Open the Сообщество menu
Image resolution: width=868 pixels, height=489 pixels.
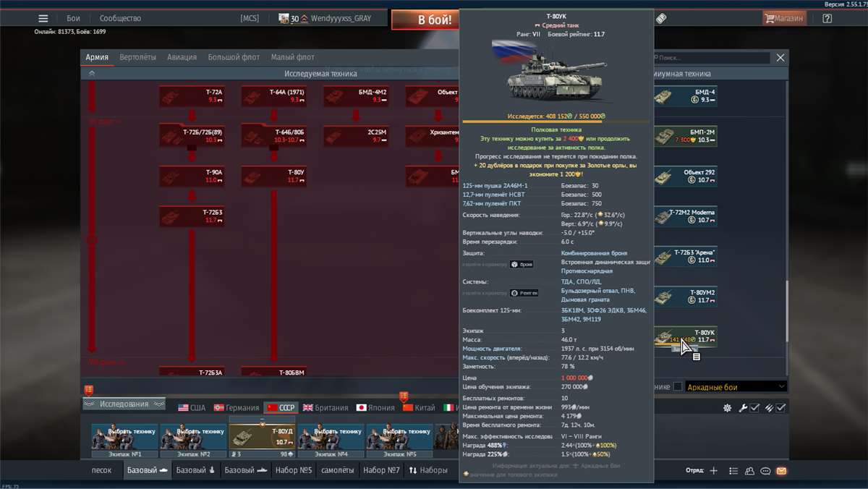(x=120, y=18)
